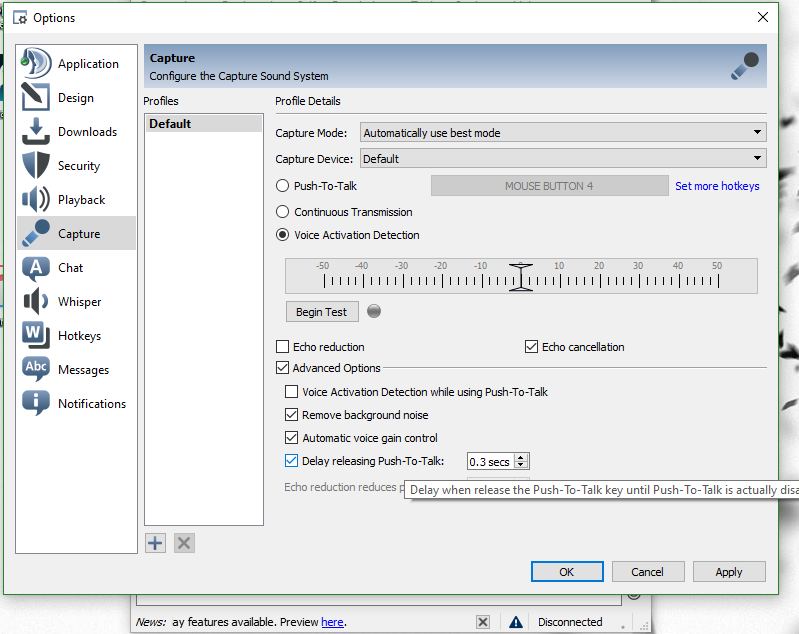Screen dimensions: 799x634
Task: Click the Apply button
Action: point(729,571)
